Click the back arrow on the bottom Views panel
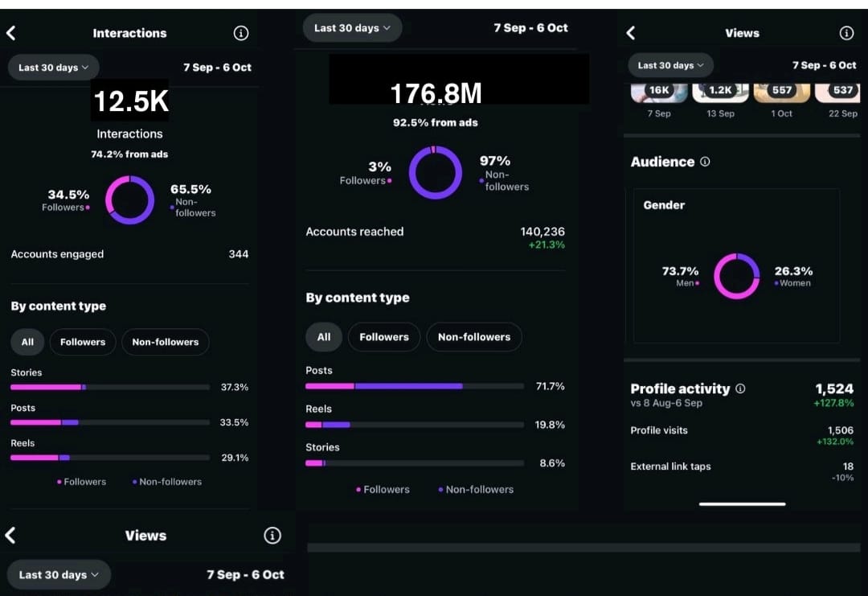 12,535
